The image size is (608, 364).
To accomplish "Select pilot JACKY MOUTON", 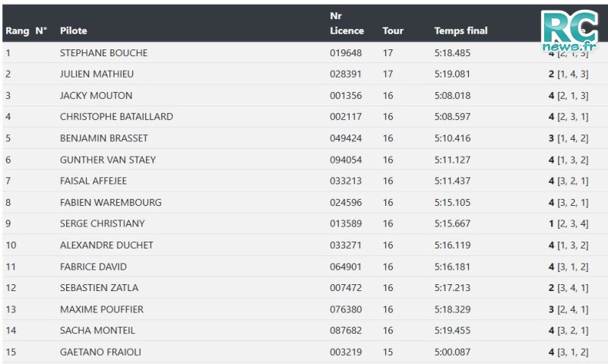I will [x=97, y=95].
